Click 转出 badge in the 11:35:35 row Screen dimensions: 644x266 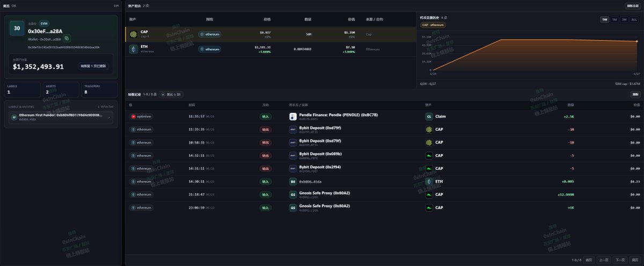266,130
